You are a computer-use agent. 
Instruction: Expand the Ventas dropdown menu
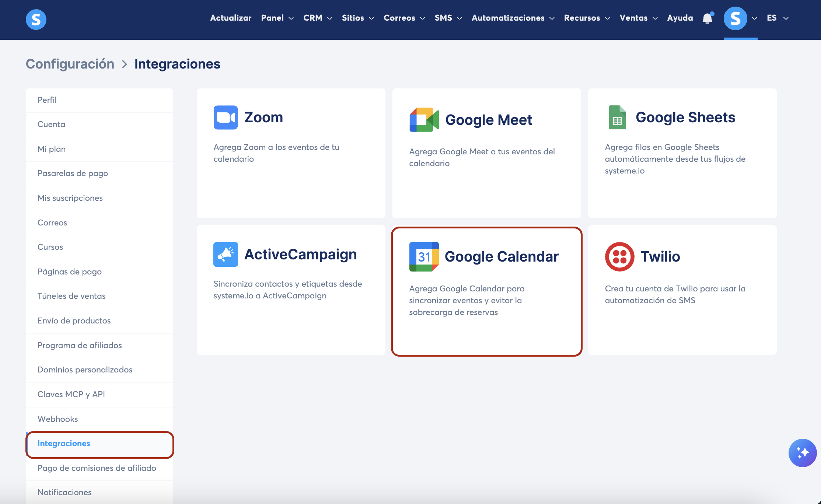[639, 18]
